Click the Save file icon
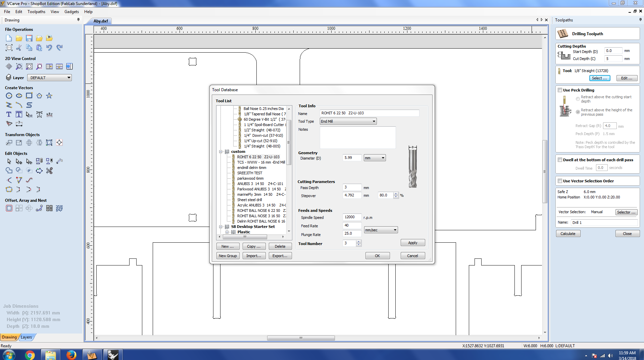This screenshot has height=360, width=644. [x=29, y=38]
